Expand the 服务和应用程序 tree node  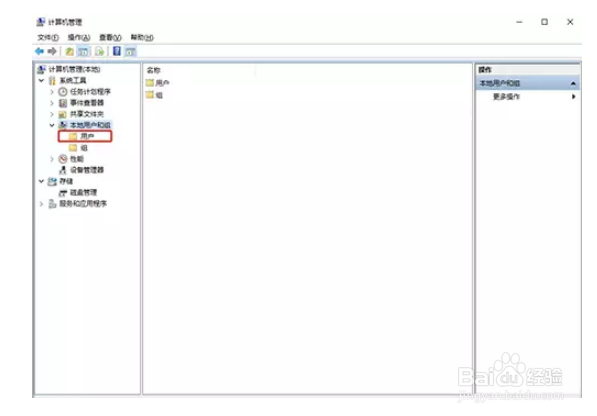[x=42, y=204]
